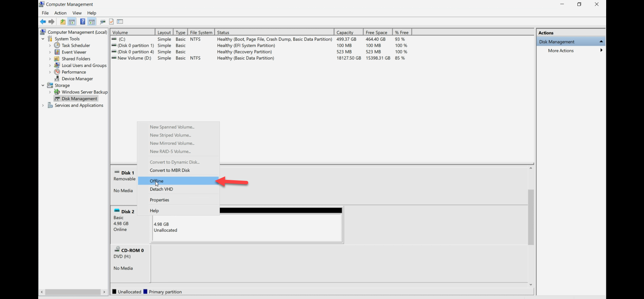
Task: Click the disk connection toolbar icon
Action: [x=103, y=22]
